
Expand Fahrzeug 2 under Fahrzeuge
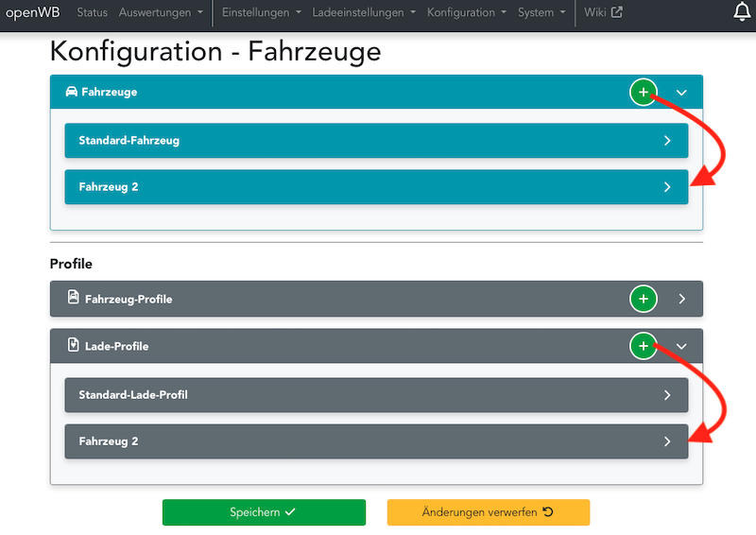point(667,187)
